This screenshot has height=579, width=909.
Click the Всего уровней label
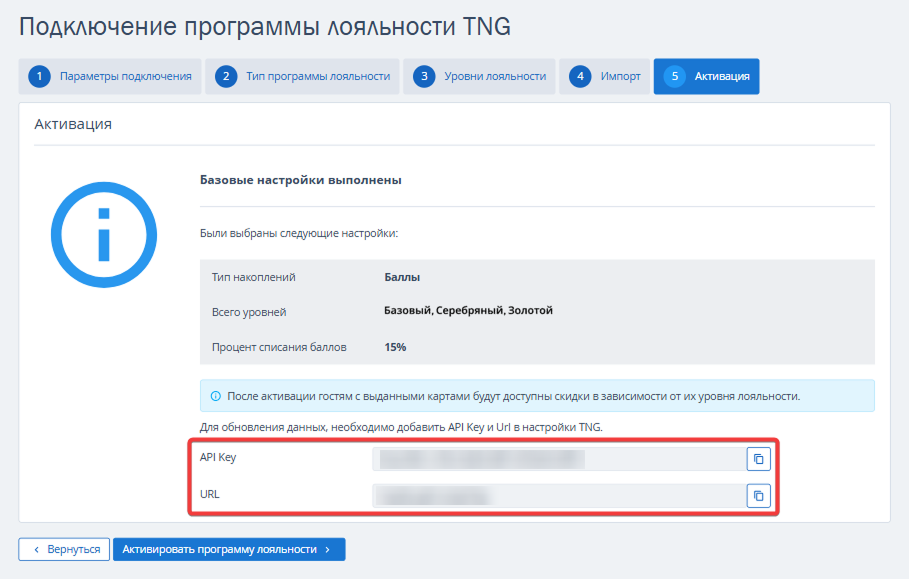[x=249, y=312]
